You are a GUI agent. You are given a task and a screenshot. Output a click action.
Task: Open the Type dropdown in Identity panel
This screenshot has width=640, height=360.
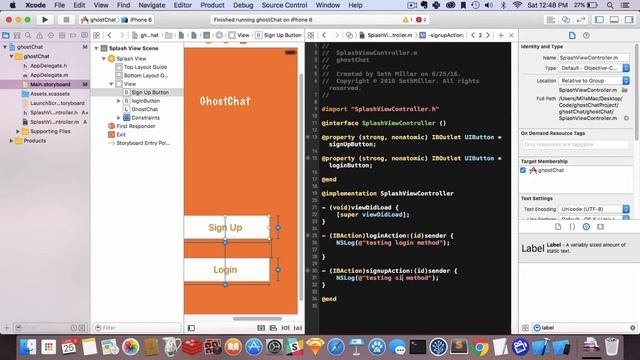[x=594, y=68]
